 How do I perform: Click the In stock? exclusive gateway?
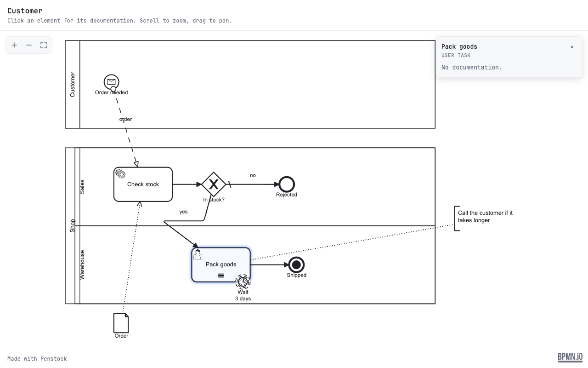[214, 184]
